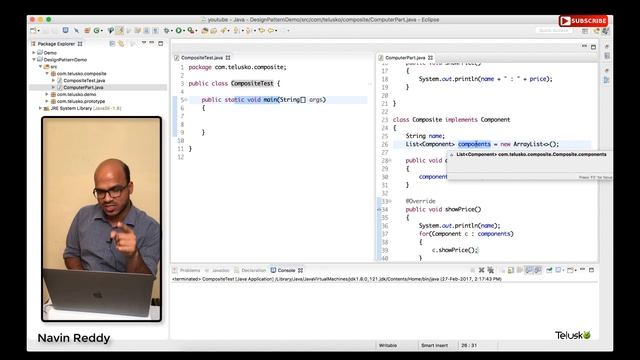640x360 pixels.
Task: Click Collapse All in Package Explorer
Action: pyautogui.click(x=112, y=43)
